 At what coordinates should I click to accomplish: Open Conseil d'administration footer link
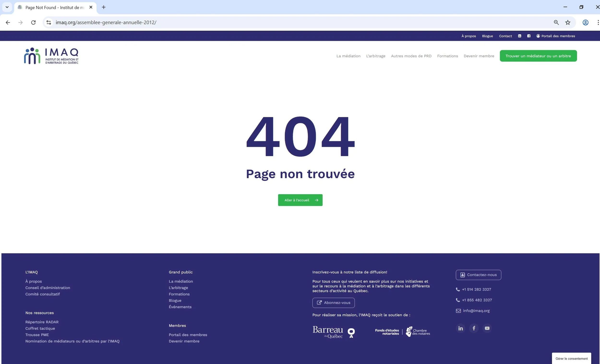pos(48,288)
